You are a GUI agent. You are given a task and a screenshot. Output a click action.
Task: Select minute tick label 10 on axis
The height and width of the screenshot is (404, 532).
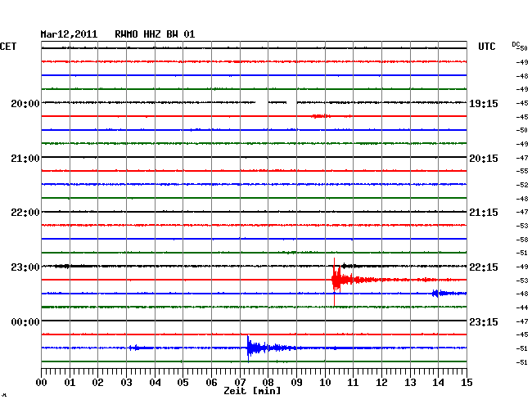pos(325,383)
